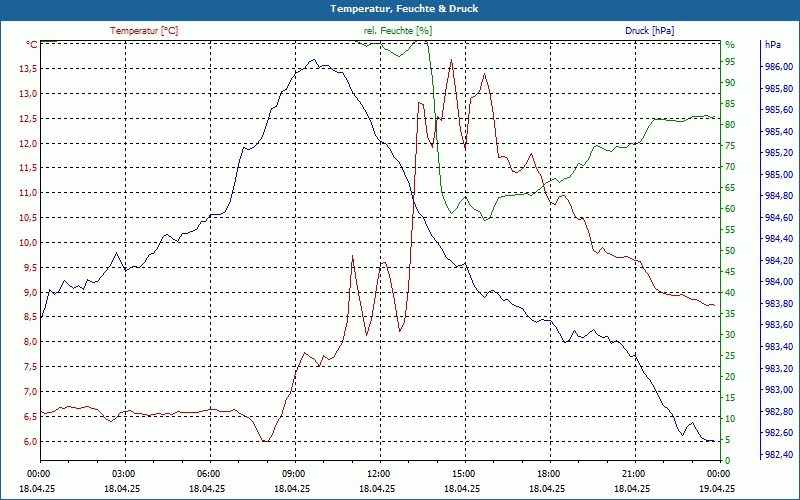
Task: Click the green "20" humidity axis value
Action: point(730,377)
